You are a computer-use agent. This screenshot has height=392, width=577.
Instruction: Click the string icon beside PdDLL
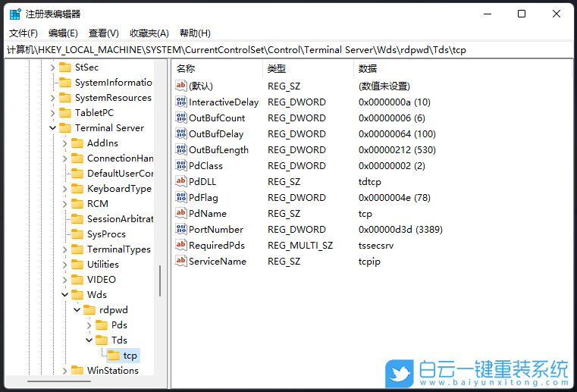pos(181,181)
